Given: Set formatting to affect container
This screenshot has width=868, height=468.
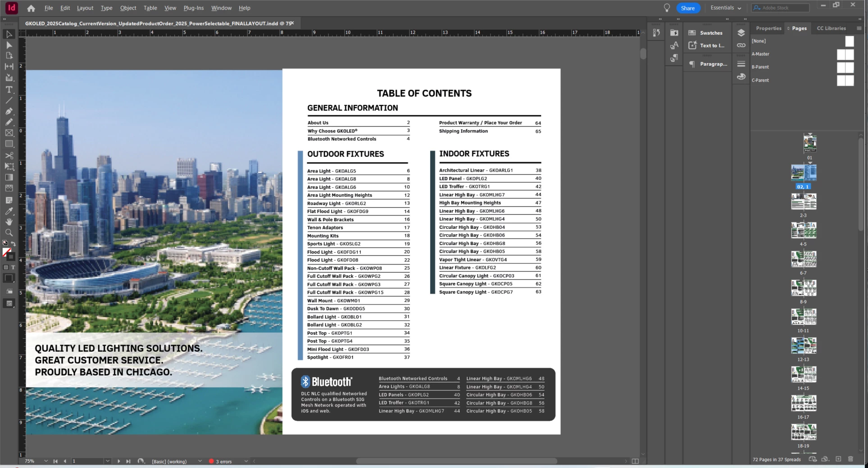Looking at the screenshot, I should coord(6,268).
